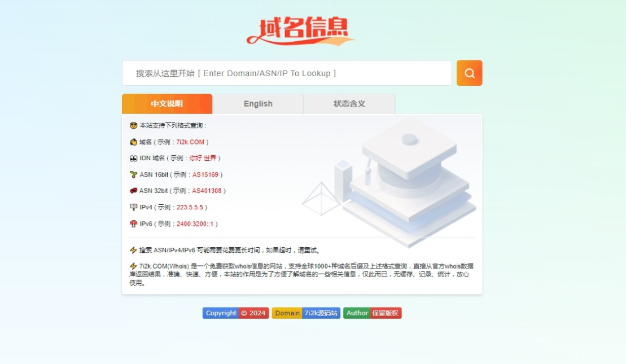626x364 pixels.
Task: Switch to the English tab
Action: (258, 104)
